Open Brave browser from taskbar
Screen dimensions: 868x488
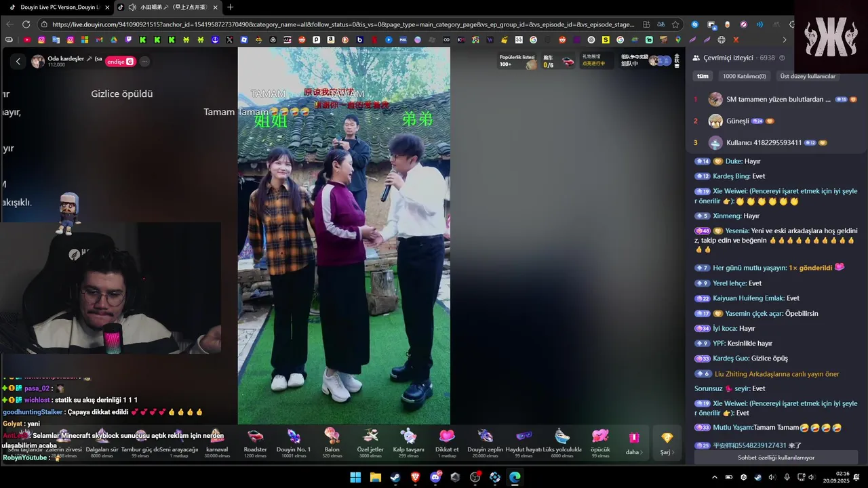(415, 477)
